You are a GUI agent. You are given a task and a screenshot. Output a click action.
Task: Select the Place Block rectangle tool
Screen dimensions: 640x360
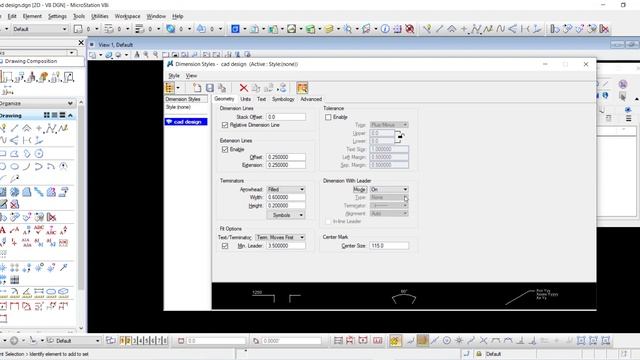pyautogui.click(x=3, y=153)
